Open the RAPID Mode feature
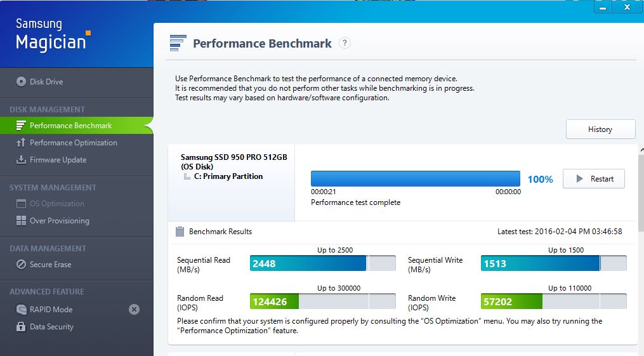The height and width of the screenshot is (356, 644). pos(51,310)
